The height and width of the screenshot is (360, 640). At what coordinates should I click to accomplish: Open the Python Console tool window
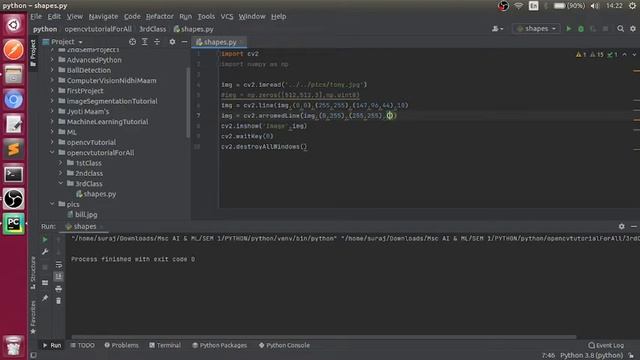tap(284, 345)
